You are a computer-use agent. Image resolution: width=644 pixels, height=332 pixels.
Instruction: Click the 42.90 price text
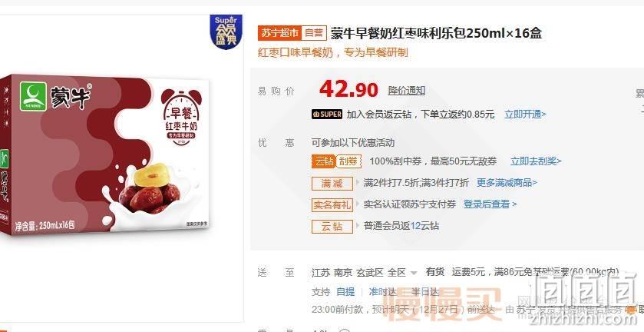click(x=348, y=89)
